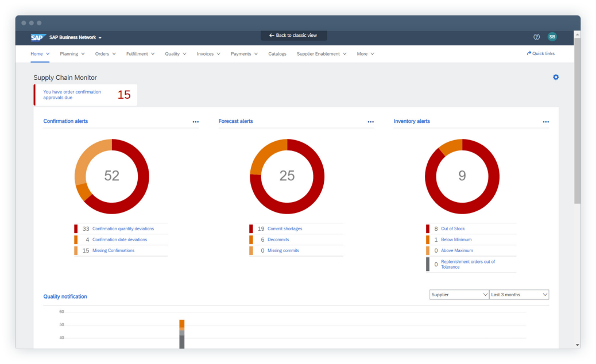Expand the SAP Business Network dropdown
596x364 pixels.
(x=100, y=38)
